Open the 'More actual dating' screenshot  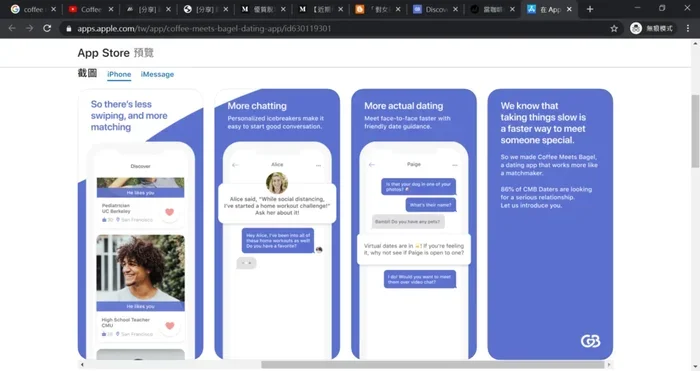point(414,224)
